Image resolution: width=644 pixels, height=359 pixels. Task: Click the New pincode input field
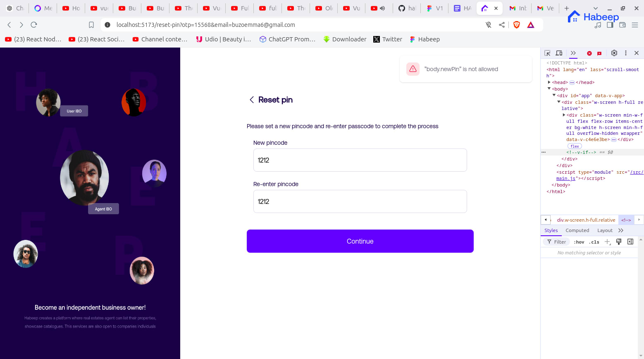[360, 160]
